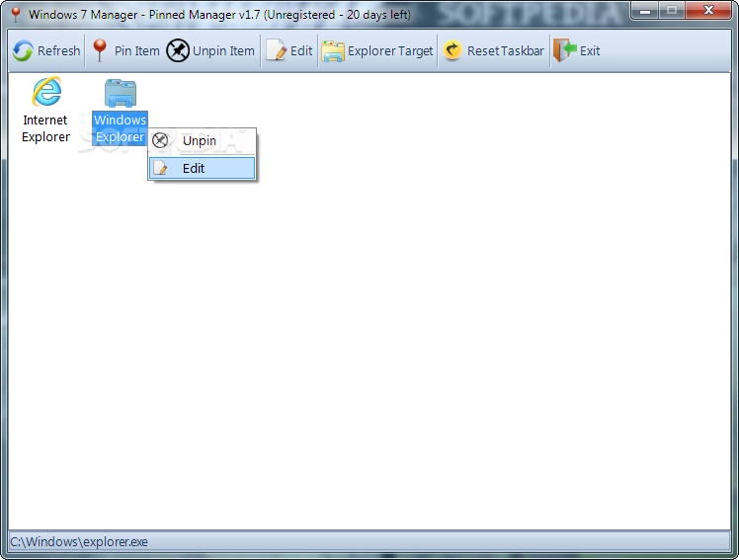Minimize the Pinned Manager window

tap(646, 11)
